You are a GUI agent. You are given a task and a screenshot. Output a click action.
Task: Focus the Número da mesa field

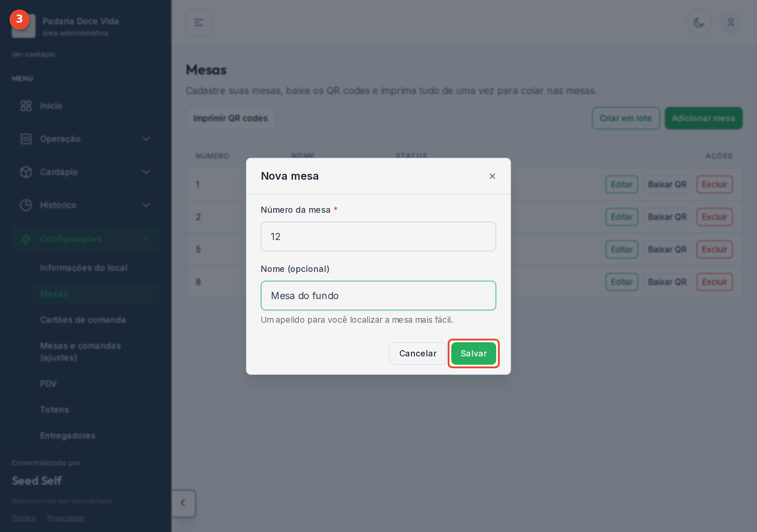378,236
